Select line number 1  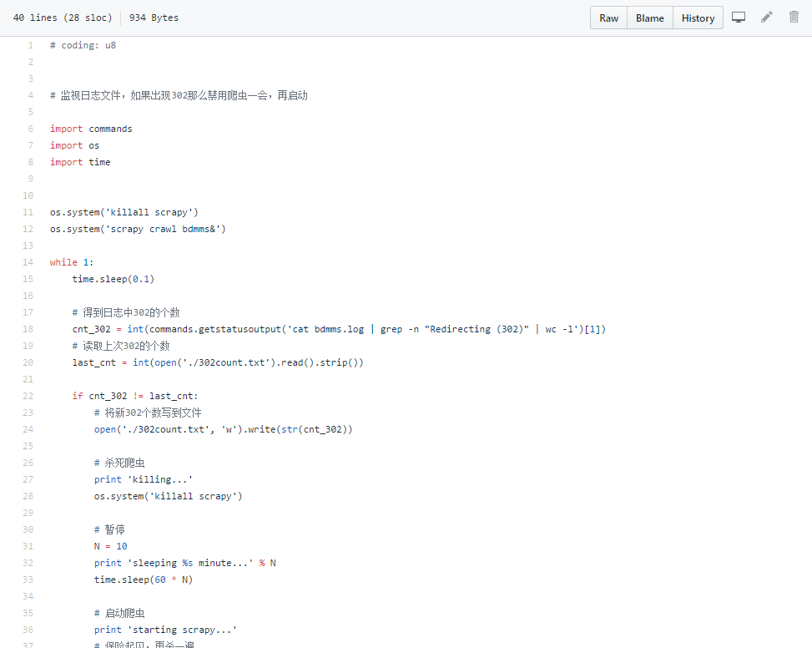31,45
